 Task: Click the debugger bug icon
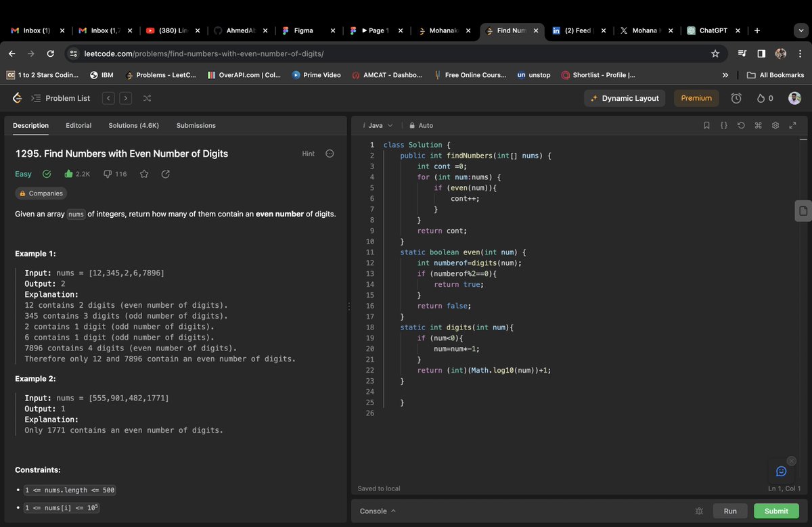tap(699, 511)
